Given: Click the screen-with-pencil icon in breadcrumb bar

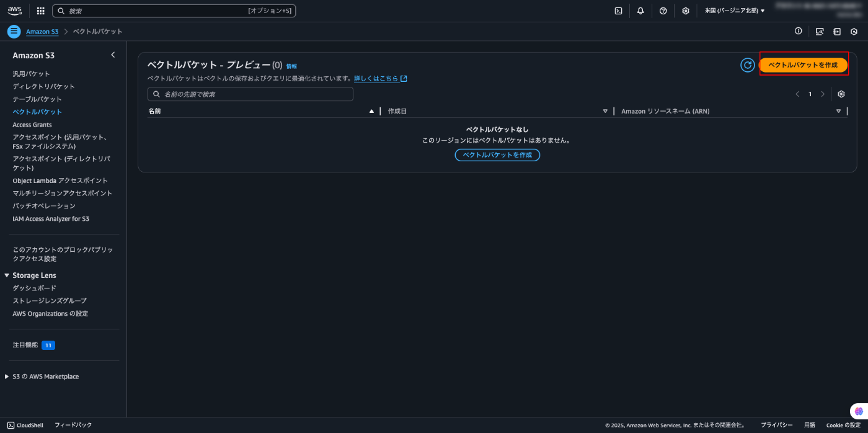Looking at the screenshot, I should coord(820,32).
